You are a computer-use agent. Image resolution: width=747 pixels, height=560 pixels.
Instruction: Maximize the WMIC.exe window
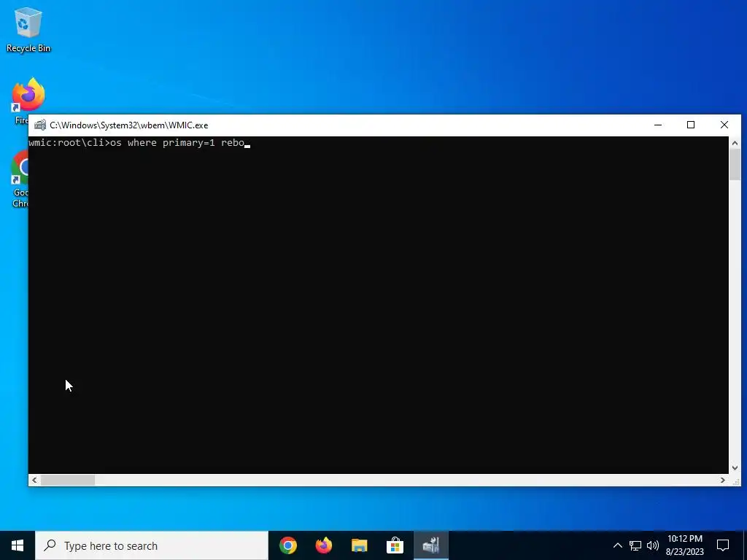691,125
